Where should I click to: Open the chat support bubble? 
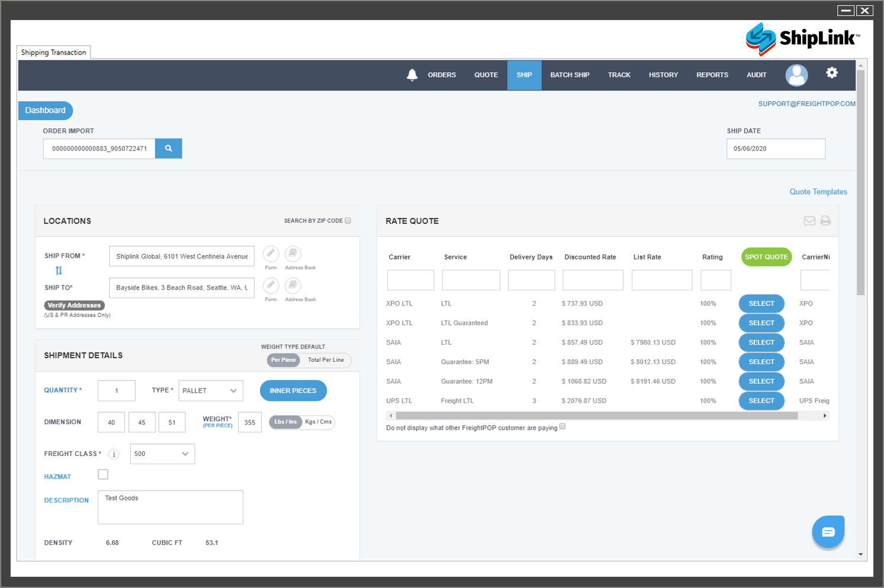[828, 532]
